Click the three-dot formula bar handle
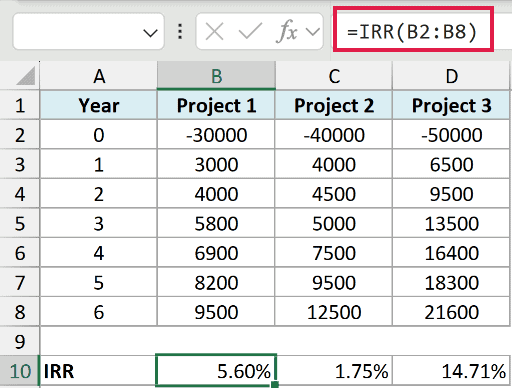The image size is (512, 388). (x=180, y=31)
